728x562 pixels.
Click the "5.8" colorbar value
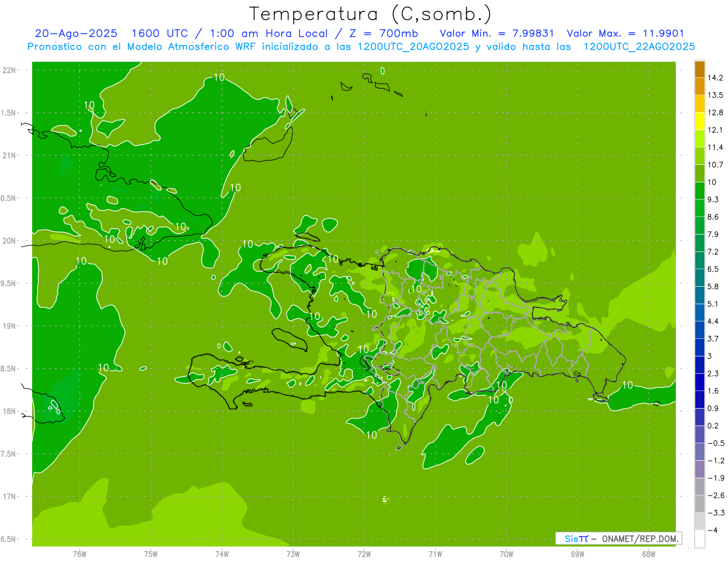click(x=713, y=286)
